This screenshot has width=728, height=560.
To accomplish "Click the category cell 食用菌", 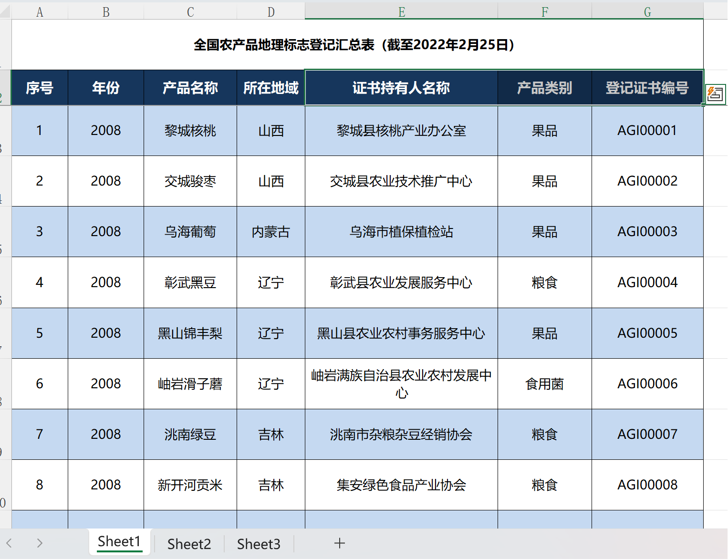I will coord(545,384).
